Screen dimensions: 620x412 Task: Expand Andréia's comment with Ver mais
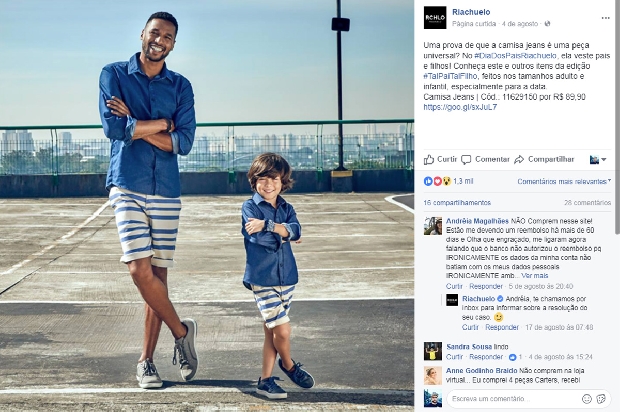coord(535,276)
